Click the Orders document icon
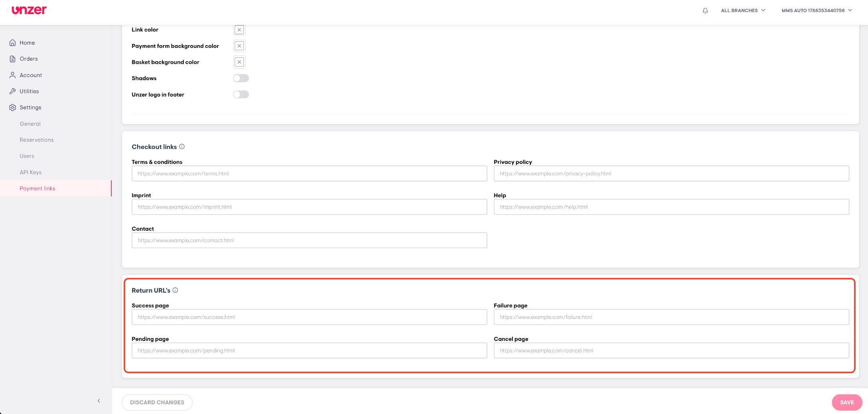The width and height of the screenshot is (868, 414). pyautogui.click(x=13, y=59)
